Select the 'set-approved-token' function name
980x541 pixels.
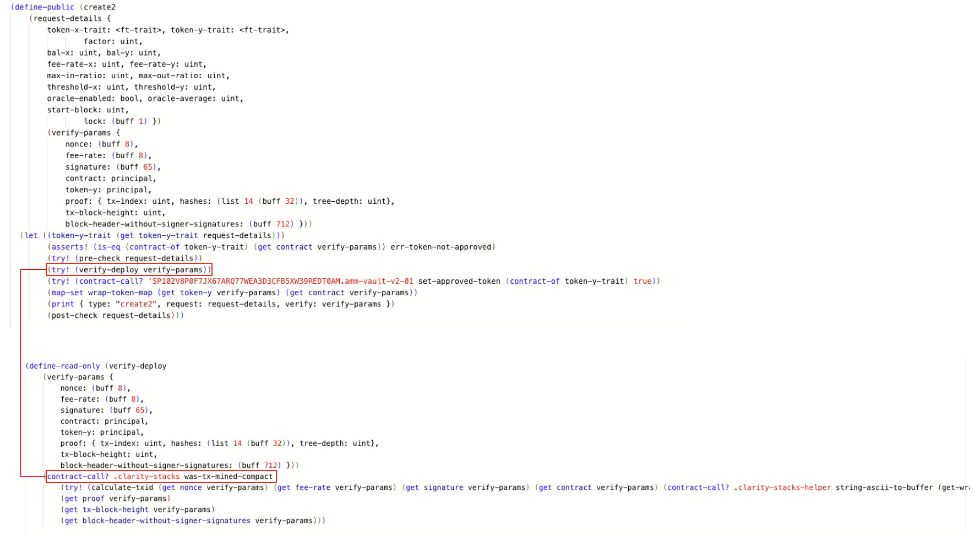tap(459, 281)
